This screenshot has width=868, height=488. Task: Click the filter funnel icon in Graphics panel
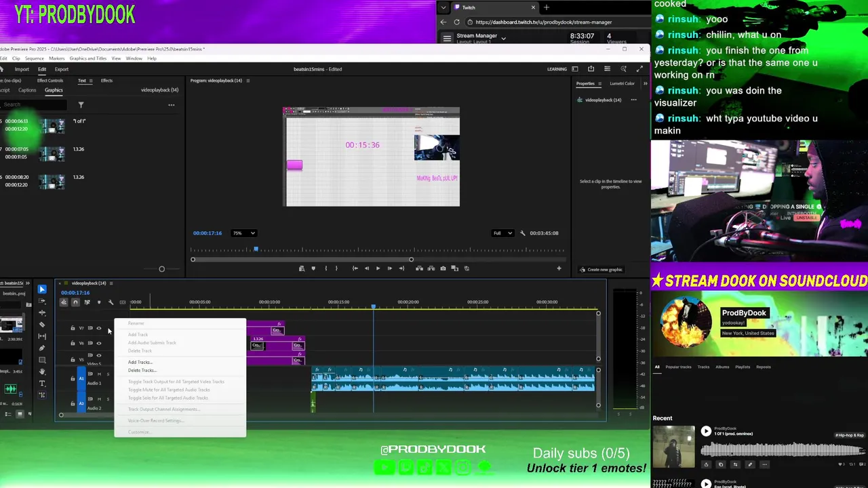coord(81,104)
